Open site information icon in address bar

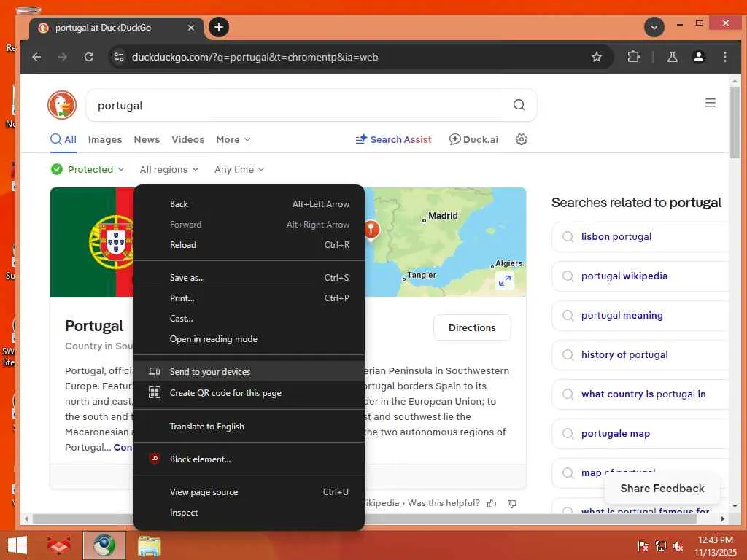(119, 57)
